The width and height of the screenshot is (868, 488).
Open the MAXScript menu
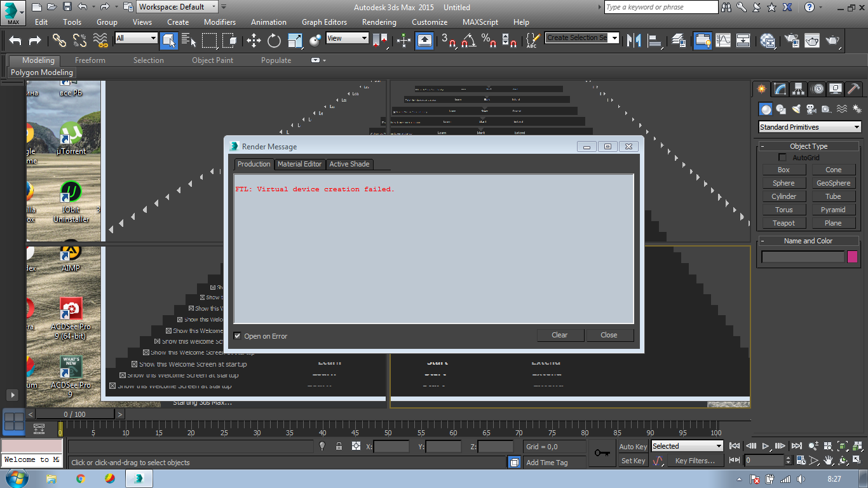480,22
